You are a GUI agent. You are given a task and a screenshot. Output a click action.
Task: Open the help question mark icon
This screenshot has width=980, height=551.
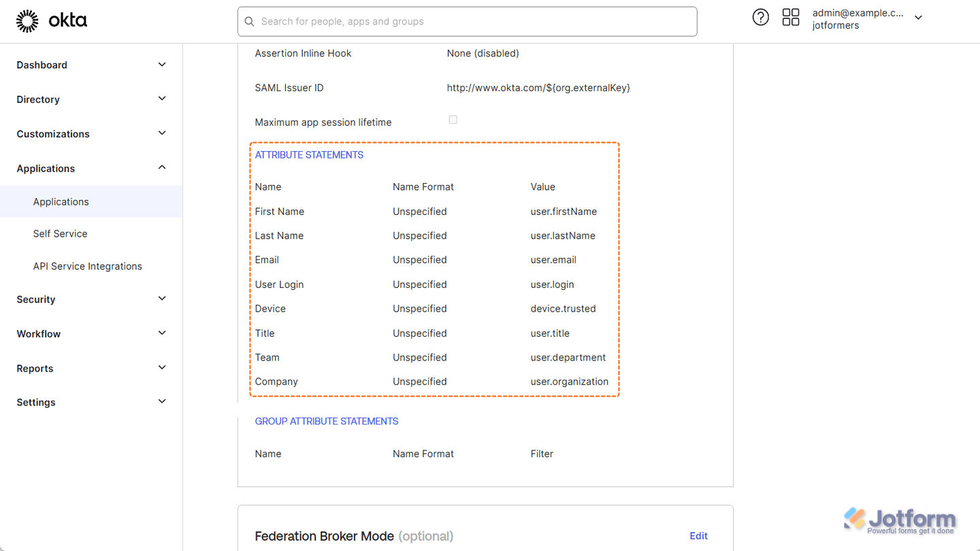[x=760, y=18]
